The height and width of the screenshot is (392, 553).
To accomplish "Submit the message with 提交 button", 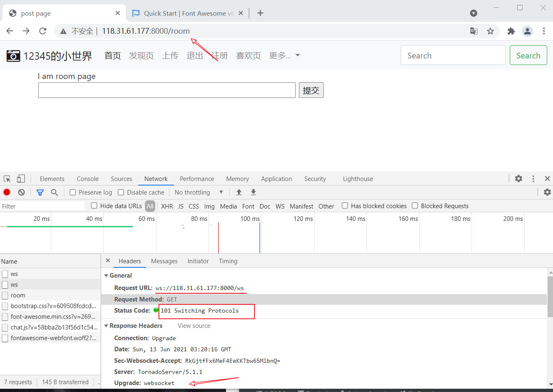I will click(311, 90).
